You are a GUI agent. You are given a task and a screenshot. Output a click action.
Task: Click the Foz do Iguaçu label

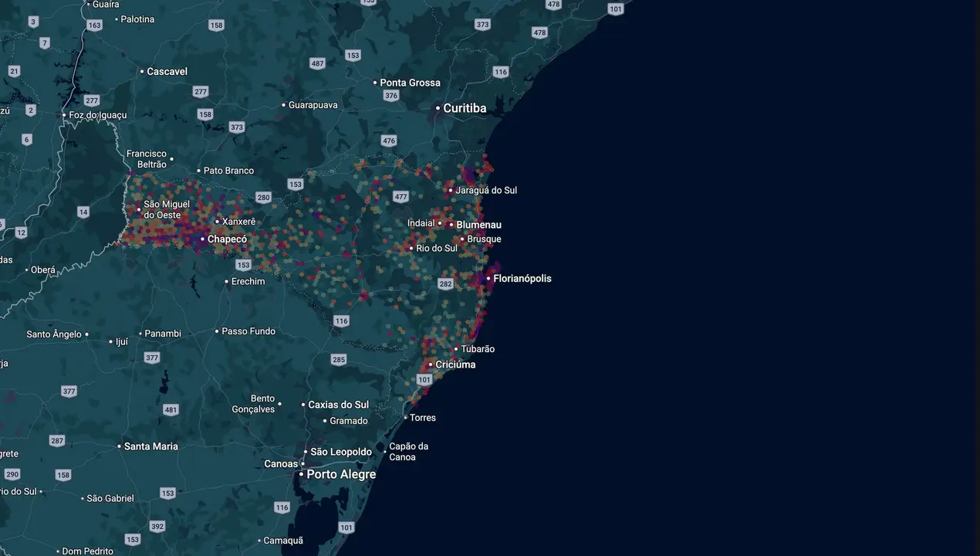[98, 115]
